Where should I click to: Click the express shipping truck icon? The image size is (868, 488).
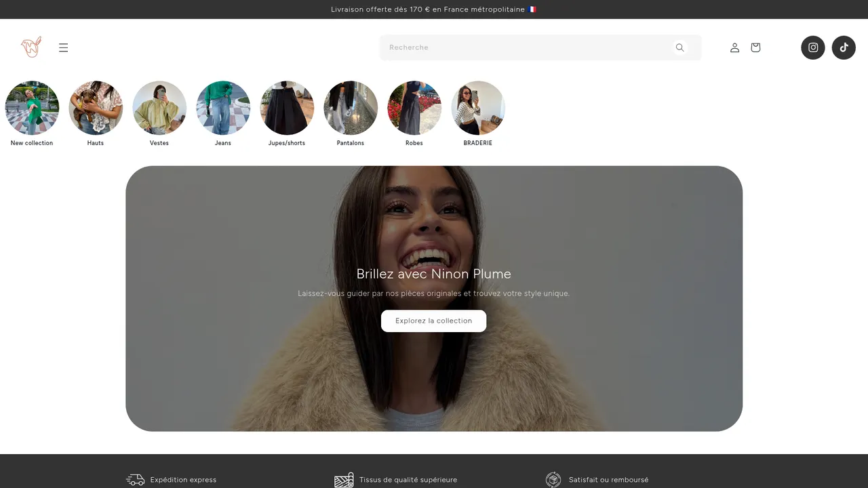click(x=135, y=480)
